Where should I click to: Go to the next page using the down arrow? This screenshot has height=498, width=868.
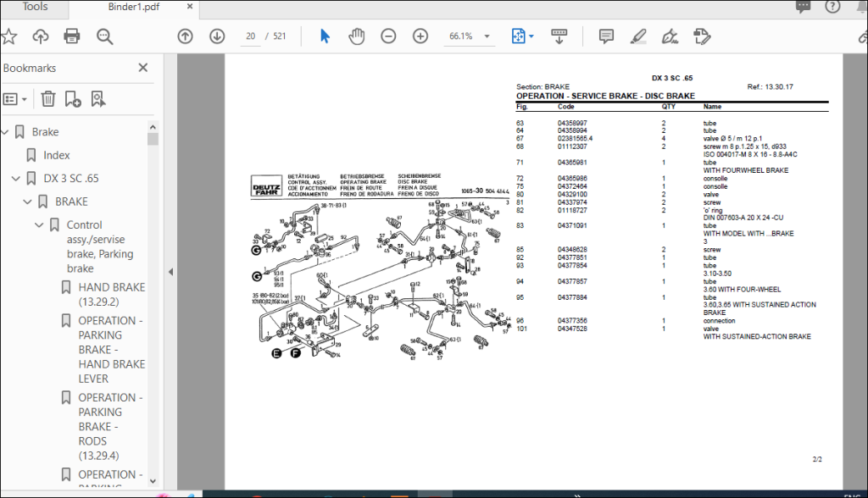pos(217,36)
